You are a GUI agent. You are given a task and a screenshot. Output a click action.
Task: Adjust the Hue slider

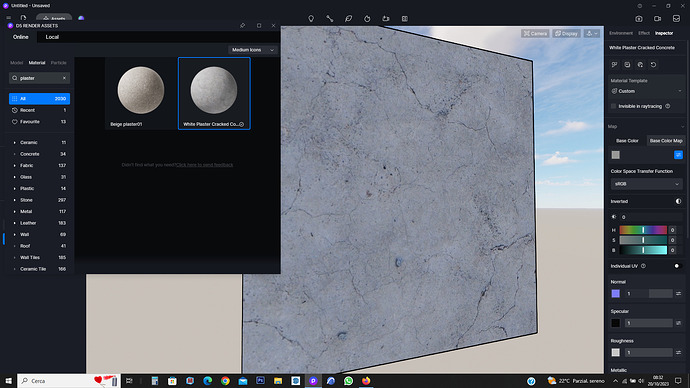[643, 230]
